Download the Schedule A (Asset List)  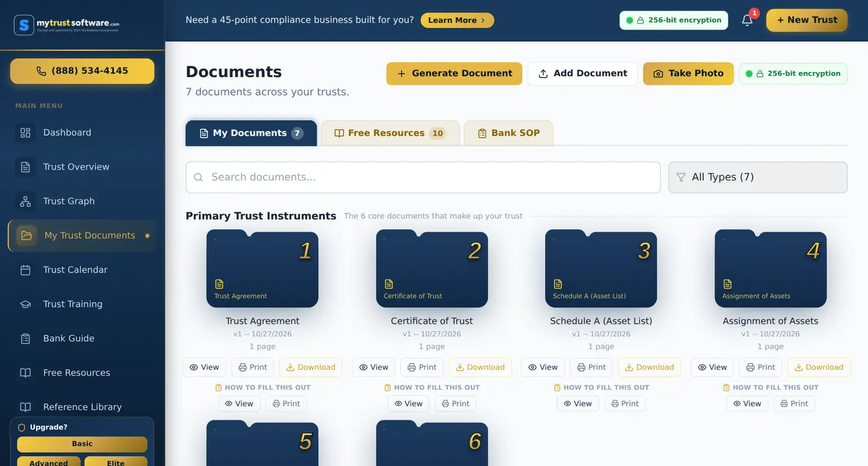coord(649,367)
